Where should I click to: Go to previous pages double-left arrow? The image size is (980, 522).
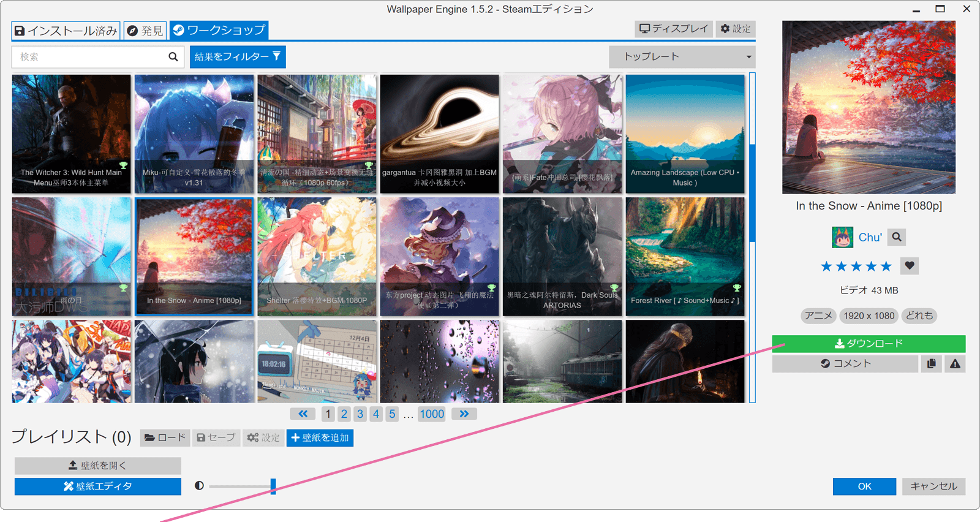303,414
